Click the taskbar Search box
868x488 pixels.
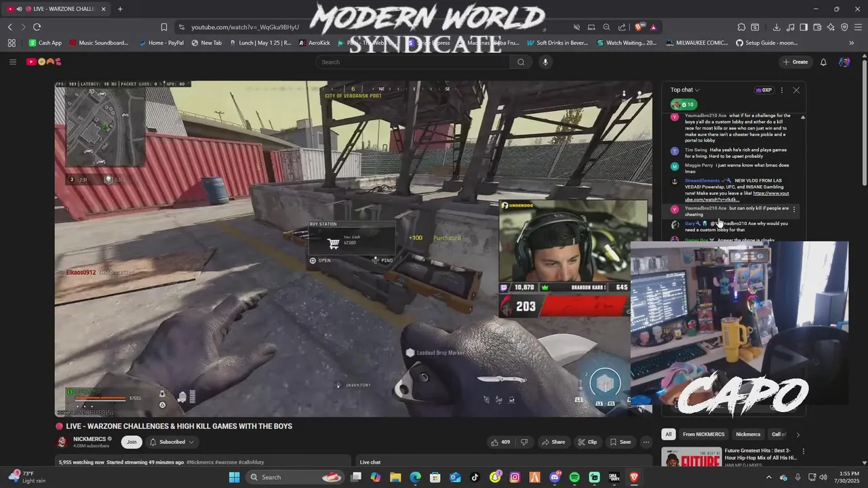[295, 477]
